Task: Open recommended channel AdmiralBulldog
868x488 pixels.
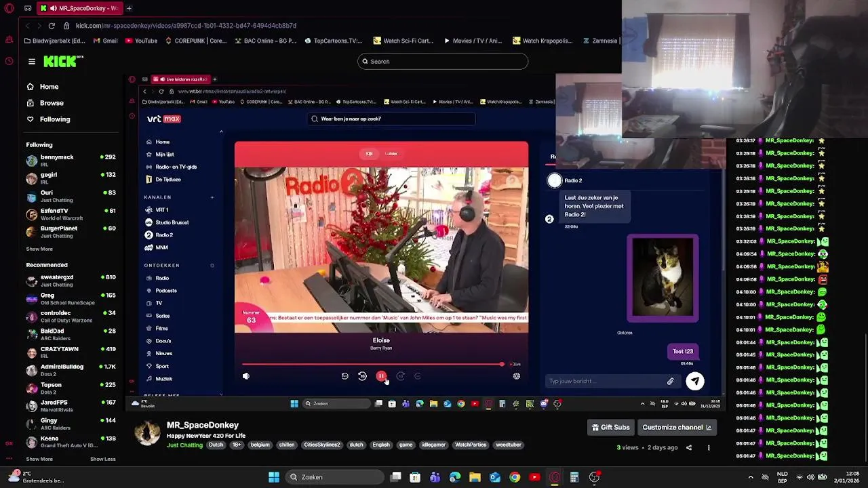Action: 71,370
